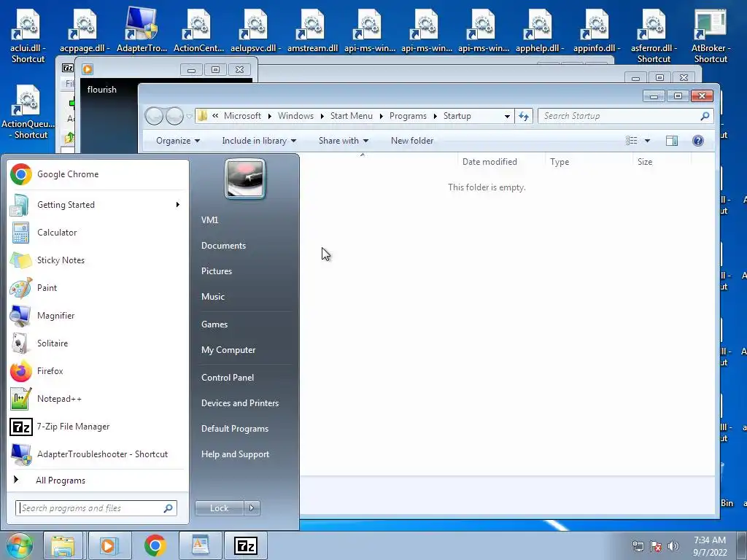Open VM1 user folder link
Screen dimensions: 747x560
(209, 220)
